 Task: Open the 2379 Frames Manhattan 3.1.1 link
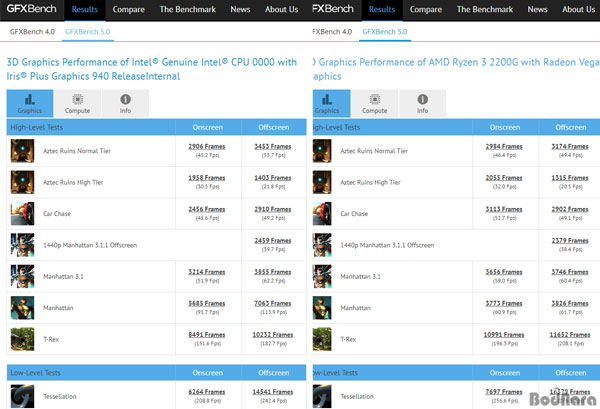coord(570,241)
